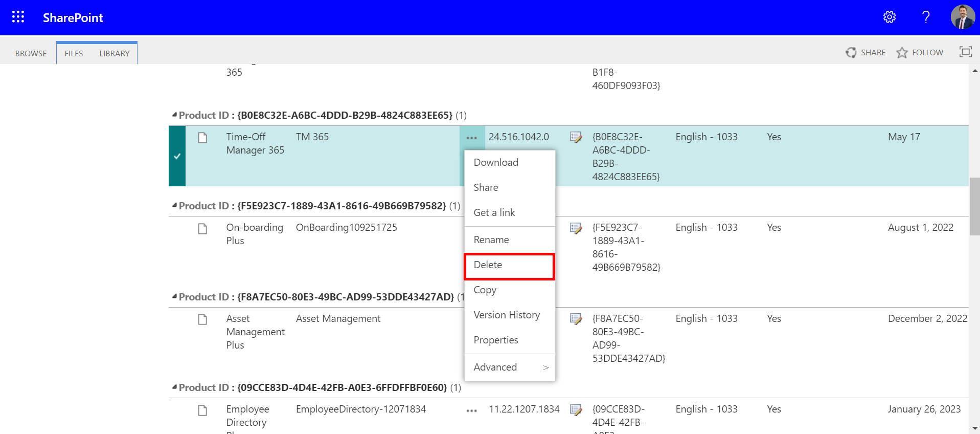Click edit icon in Employee Directory row

click(576, 409)
